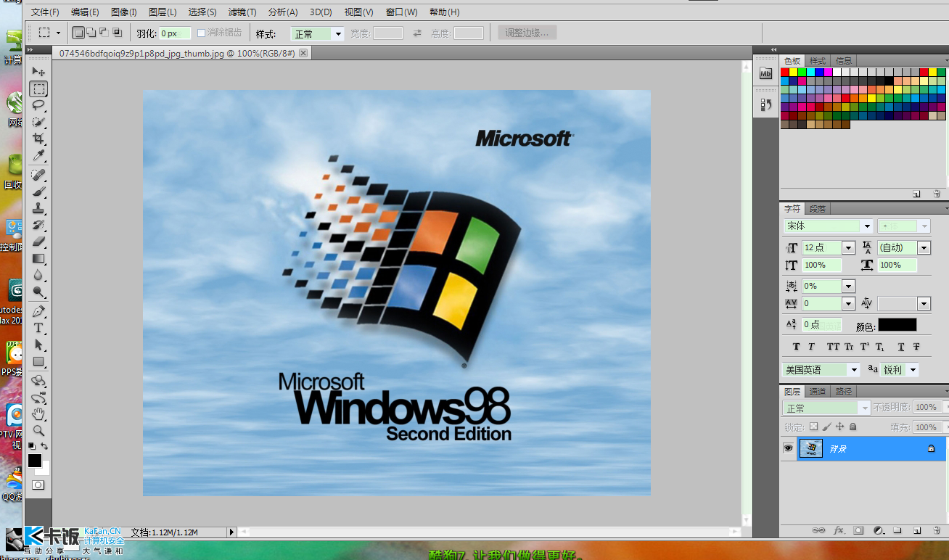Open anti-aliasing dropdown 锐利

pyautogui.click(x=912, y=370)
